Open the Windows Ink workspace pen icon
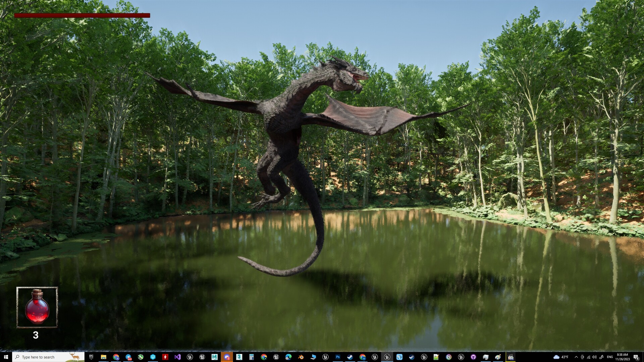Image resolution: width=644 pixels, height=362 pixels. 602,357
